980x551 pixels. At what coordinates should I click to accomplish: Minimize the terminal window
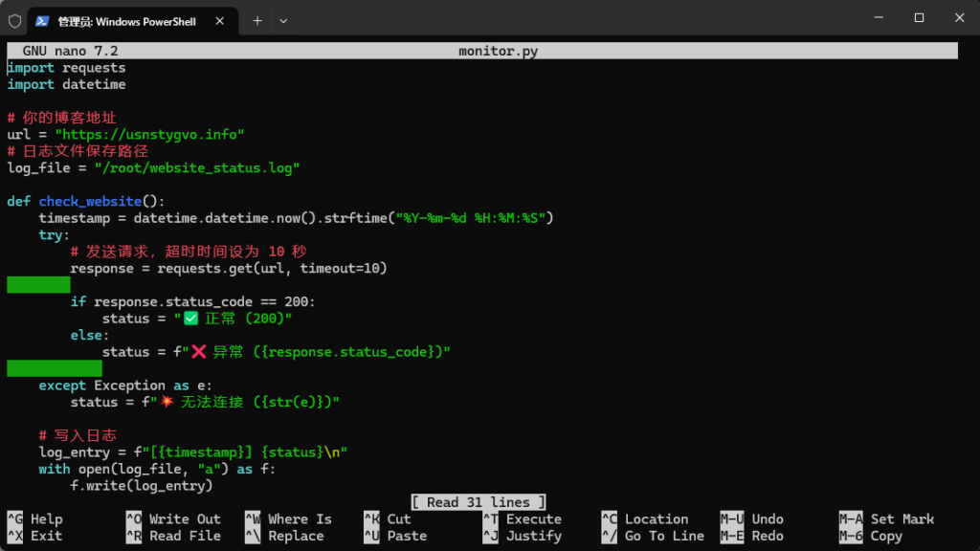click(x=875, y=18)
